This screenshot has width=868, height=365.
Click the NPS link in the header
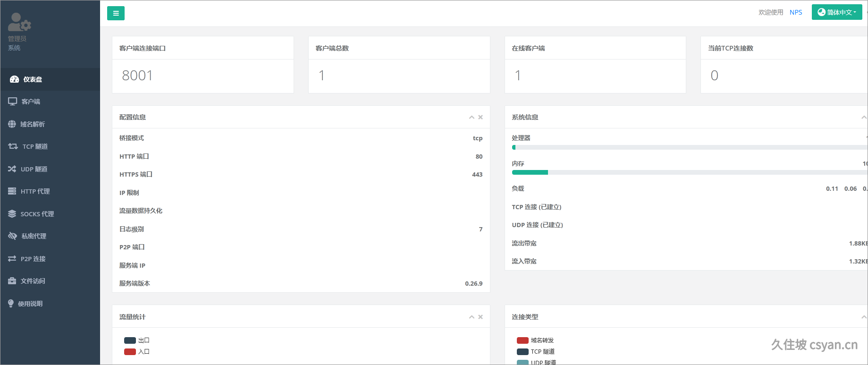[796, 12]
